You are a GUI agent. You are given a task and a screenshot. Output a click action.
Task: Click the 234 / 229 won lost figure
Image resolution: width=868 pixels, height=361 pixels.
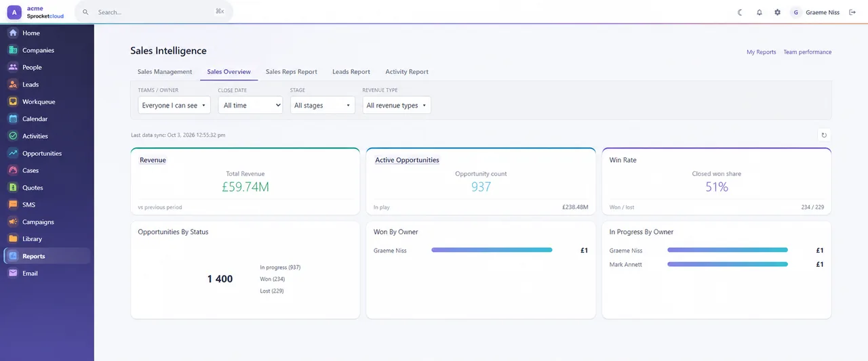click(812, 207)
